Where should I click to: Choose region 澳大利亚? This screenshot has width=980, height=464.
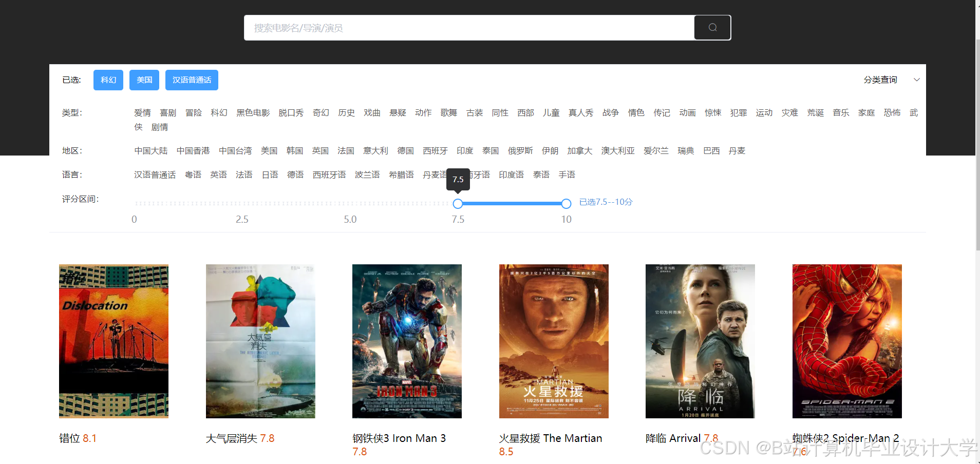[x=618, y=151]
